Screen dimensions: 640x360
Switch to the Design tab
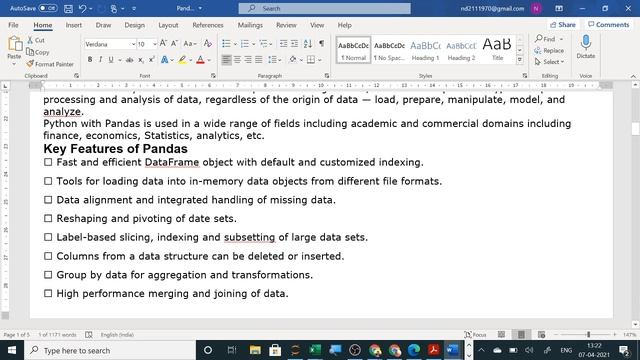pos(135,25)
